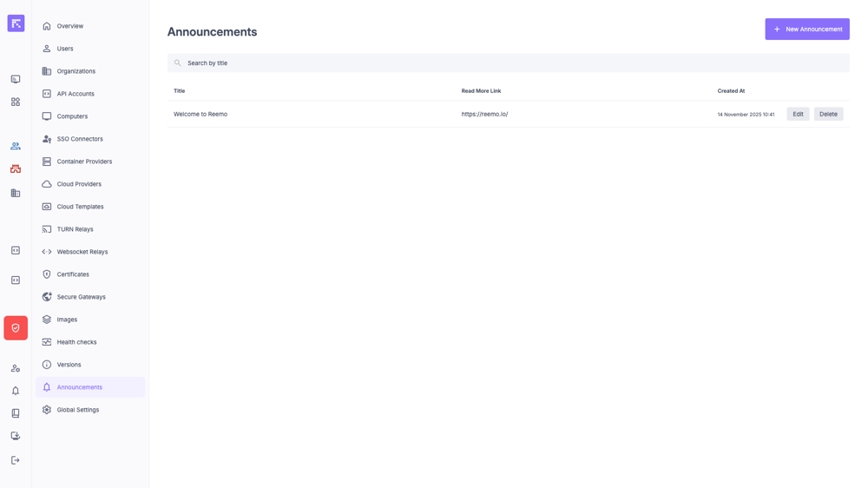Image resolution: width=868 pixels, height=488 pixels.
Task: Click New Announcement button
Action: [807, 29]
